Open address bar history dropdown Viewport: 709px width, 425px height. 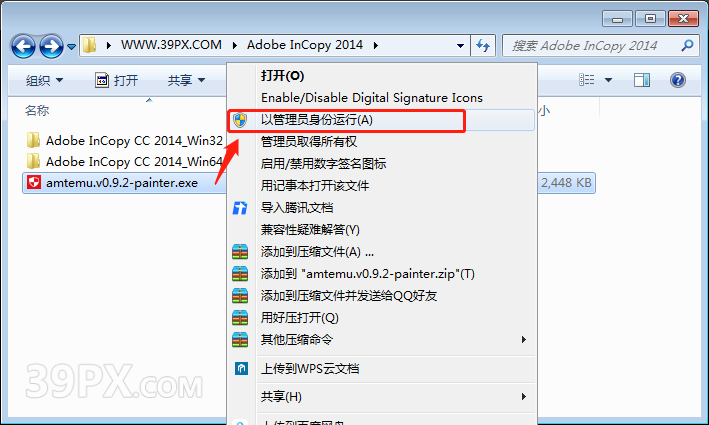pyautogui.click(x=460, y=46)
